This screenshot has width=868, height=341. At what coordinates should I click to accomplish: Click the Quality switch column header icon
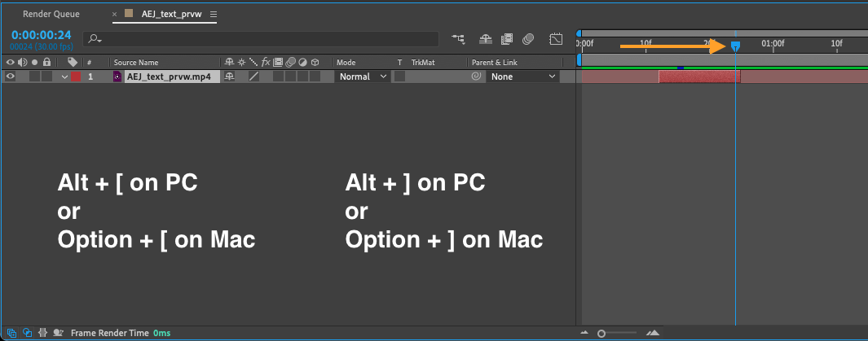coord(253,63)
